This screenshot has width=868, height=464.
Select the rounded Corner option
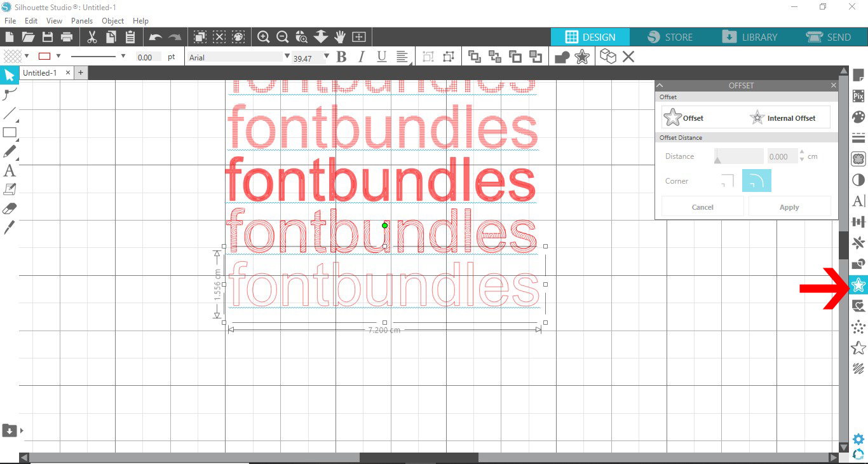[x=756, y=181]
